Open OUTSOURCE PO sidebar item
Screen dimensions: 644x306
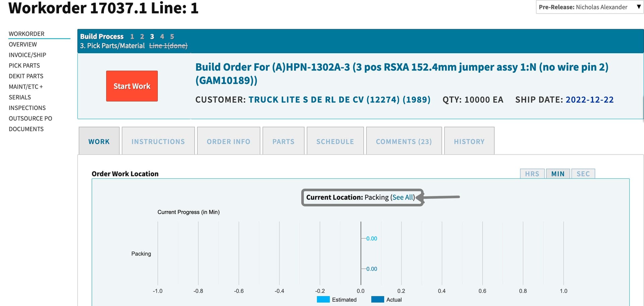click(31, 118)
